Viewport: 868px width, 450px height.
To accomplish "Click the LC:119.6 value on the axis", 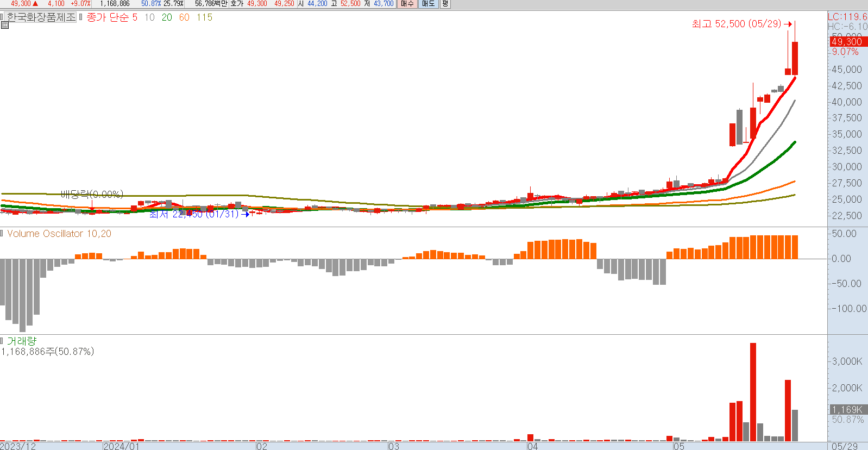I will [x=847, y=17].
